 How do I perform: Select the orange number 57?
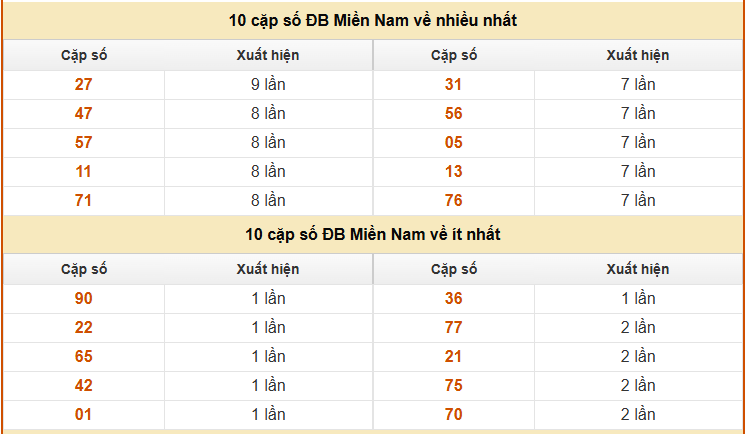[84, 143]
